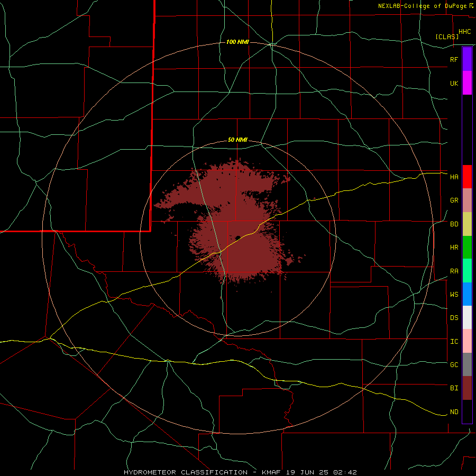This screenshot has height=476, width=476.
Task: Click the GR legend label
Action: point(454,200)
